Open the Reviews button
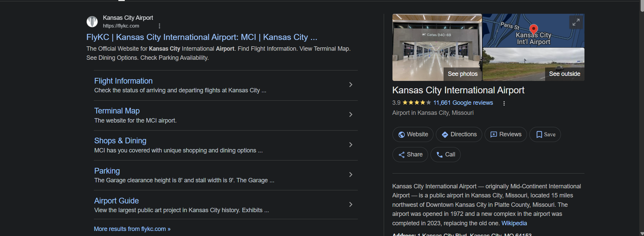The width and height of the screenshot is (644, 236). [505, 135]
